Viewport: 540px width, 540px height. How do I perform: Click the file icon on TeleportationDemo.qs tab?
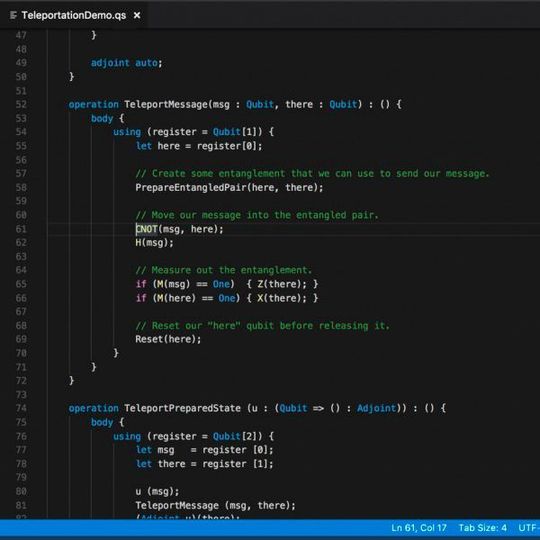(13, 15)
